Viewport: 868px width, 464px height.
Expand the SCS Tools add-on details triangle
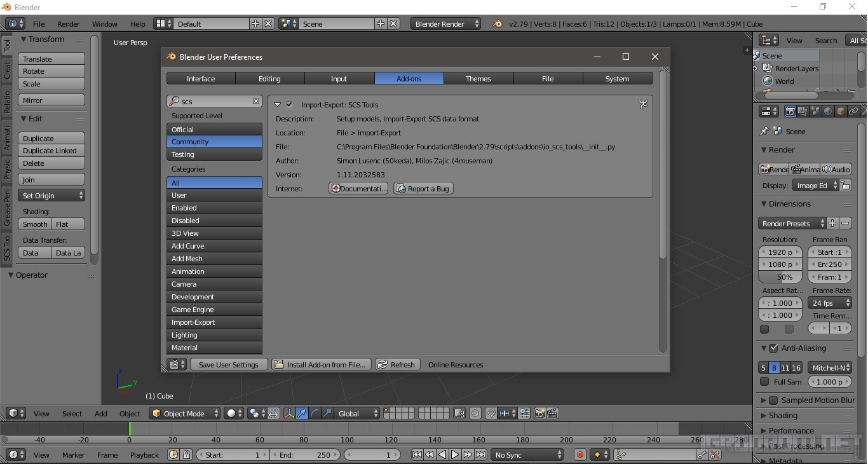[x=278, y=104]
